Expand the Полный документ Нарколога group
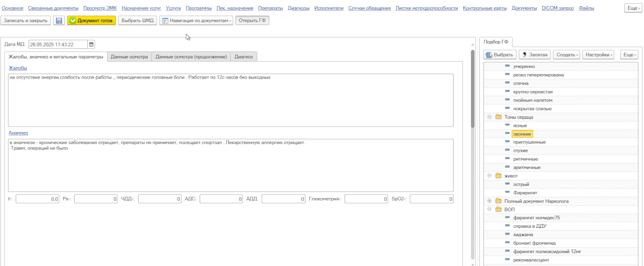644x266 pixels. pos(489,201)
